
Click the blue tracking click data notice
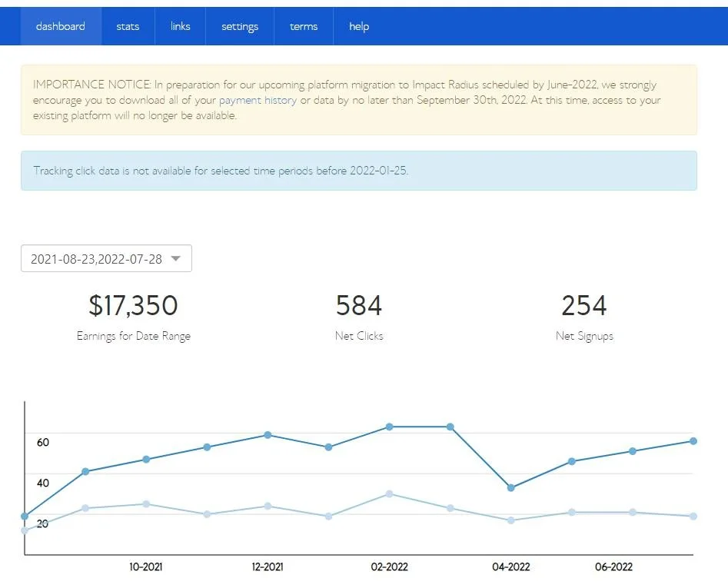[358, 171]
